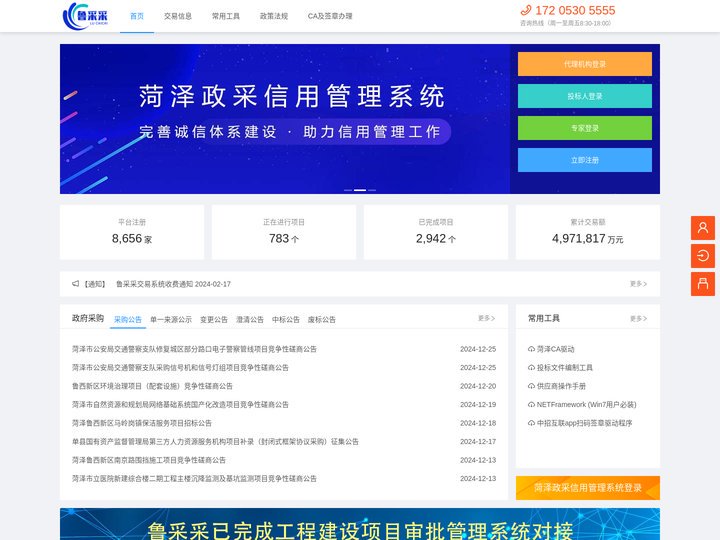Click date 2024-12-20 in announcement list
720x540 pixels.
pyautogui.click(x=478, y=386)
